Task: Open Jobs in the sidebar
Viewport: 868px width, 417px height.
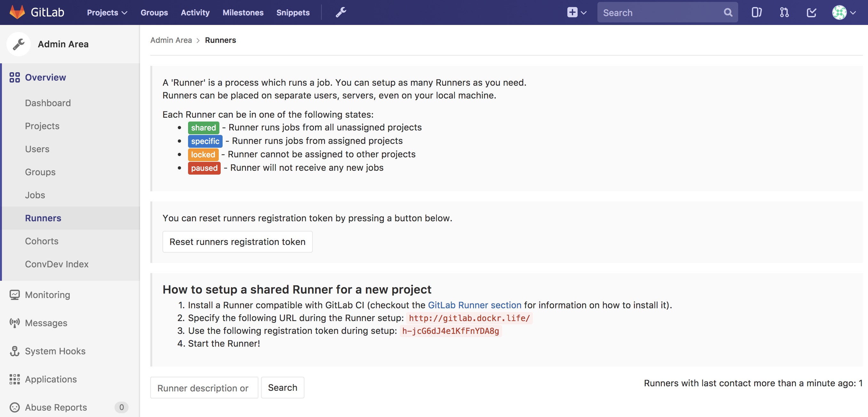Action: [x=35, y=195]
